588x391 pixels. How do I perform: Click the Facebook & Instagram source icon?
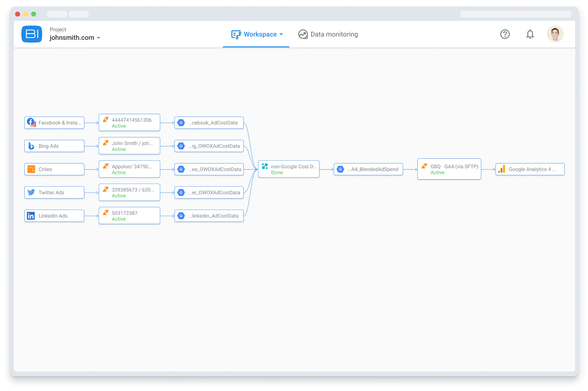tap(31, 123)
